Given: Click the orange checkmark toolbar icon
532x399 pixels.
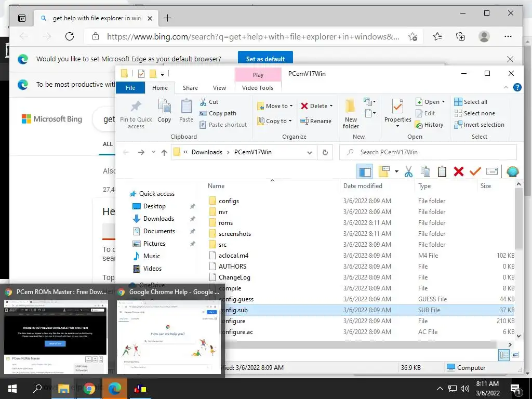Looking at the screenshot, I should (475, 171).
